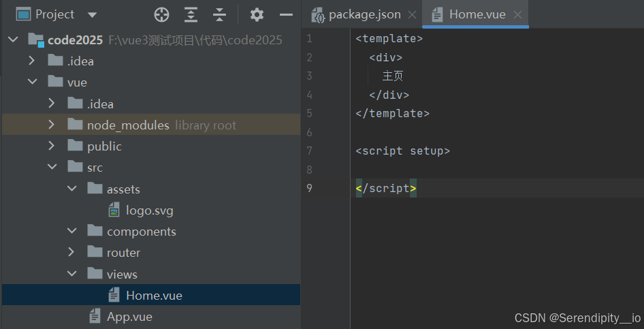The width and height of the screenshot is (644, 329).
Task: Select logo.svg in the project tree
Action: (x=150, y=210)
